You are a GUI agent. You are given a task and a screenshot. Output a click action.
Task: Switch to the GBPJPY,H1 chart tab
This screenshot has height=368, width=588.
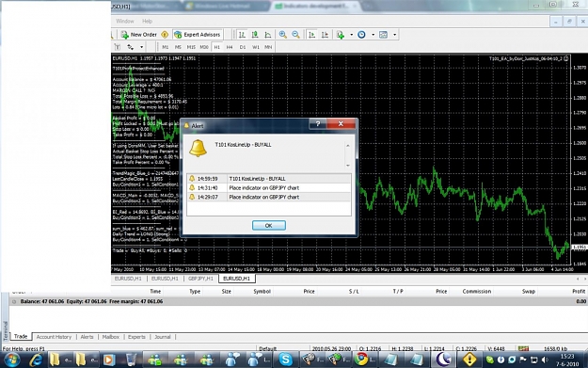(x=200, y=279)
